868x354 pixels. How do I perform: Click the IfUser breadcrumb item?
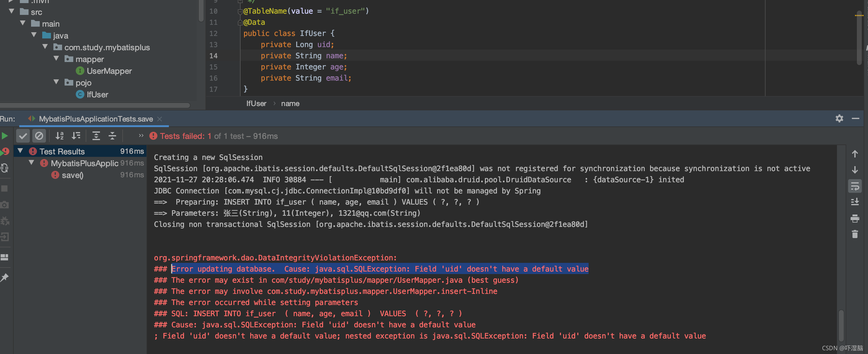256,104
